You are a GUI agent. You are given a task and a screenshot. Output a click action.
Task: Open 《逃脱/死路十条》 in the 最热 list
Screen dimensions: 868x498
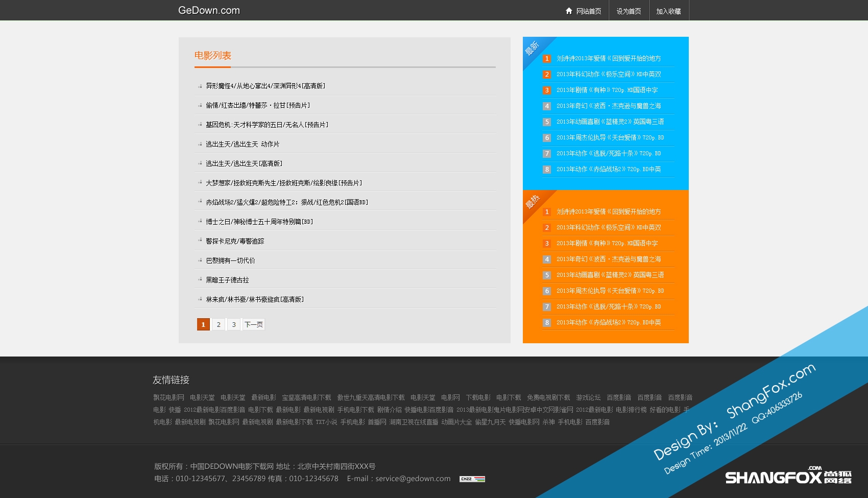click(x=609, y=307)
